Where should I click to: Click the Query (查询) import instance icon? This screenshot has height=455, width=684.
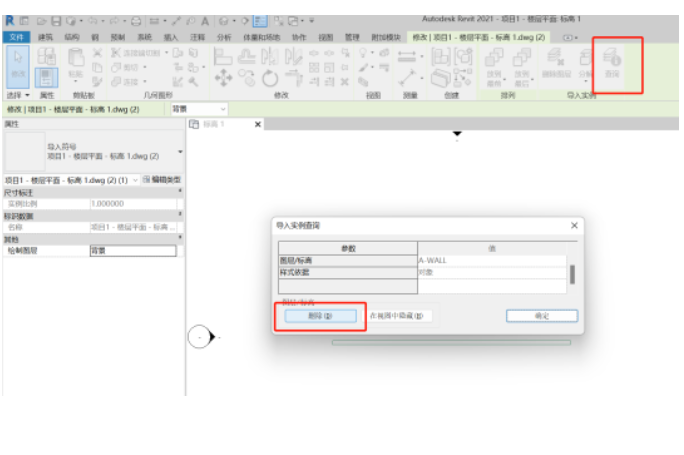(x=612, y=63)
